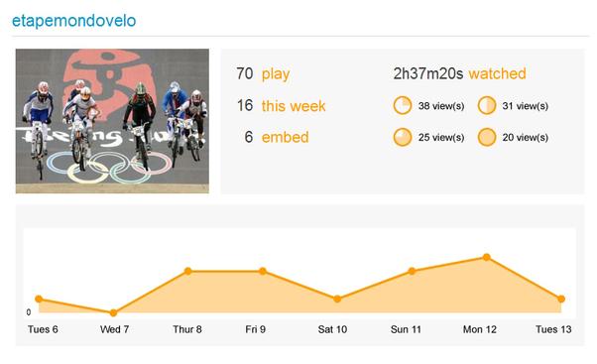Select the Sun 11 data point on chart
The width and height of the screenshot is (597, 364).
(x=412, y=271)
